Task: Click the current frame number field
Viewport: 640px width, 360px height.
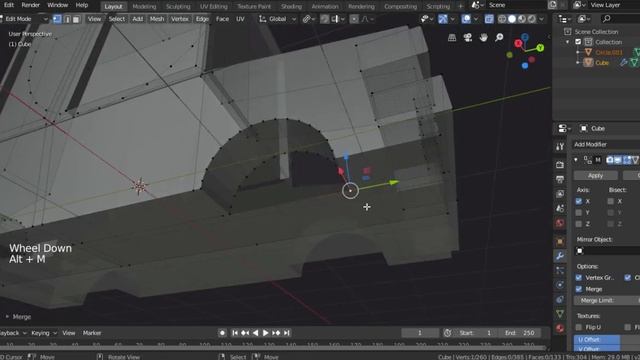Action: point(420,333)
